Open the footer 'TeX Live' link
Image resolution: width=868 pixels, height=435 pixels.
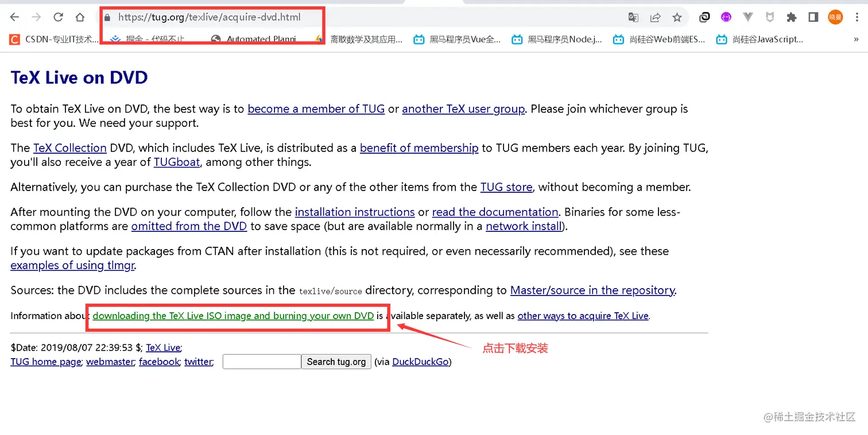163,347
